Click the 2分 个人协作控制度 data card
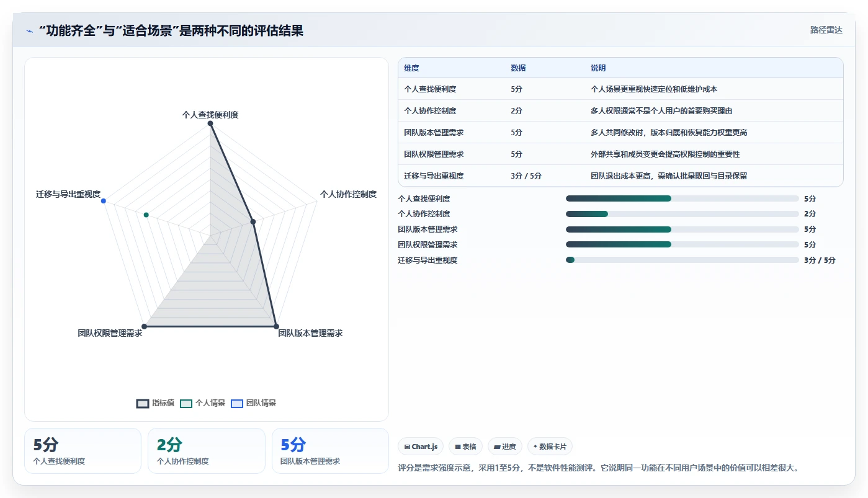The width and height of the screenshot is (868, 498). [207, 451]
